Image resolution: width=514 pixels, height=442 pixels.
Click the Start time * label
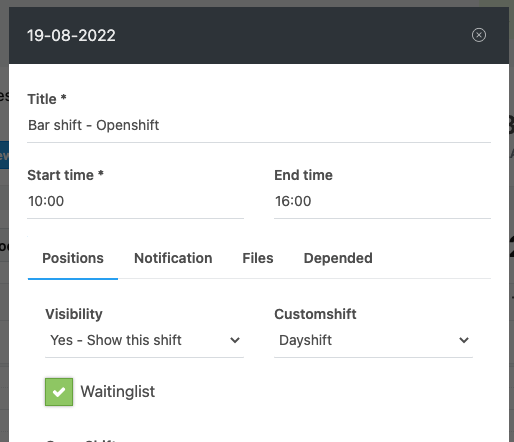click(66, 175)
